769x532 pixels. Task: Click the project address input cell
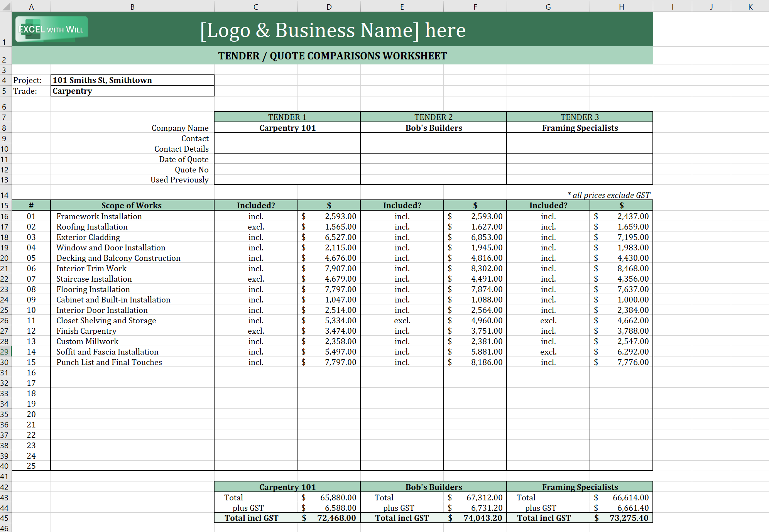pos(132,80)
